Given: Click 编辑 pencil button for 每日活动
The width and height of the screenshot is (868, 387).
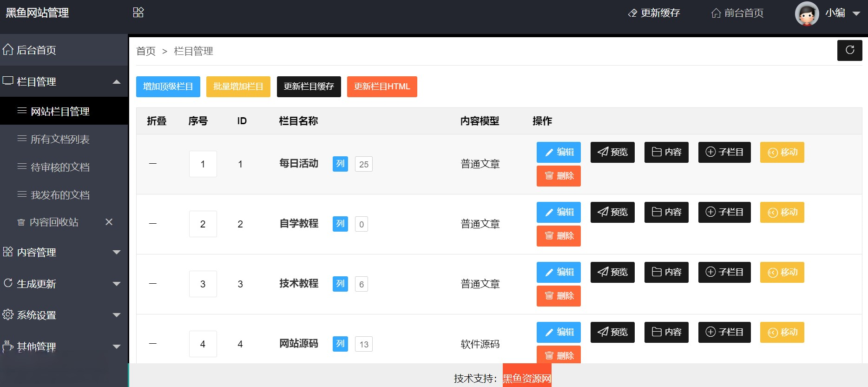Looking at the screenshot, I should 559,152.
